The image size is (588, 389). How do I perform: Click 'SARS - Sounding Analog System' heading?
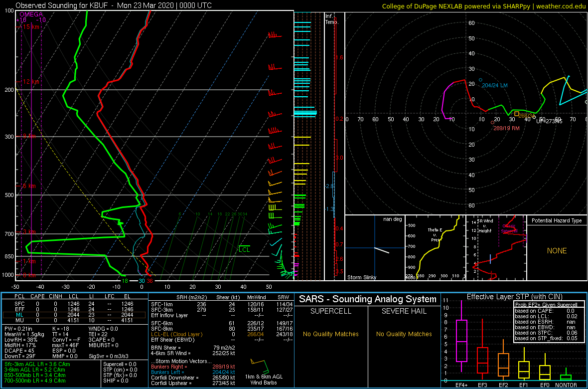[x=368, y=299]
